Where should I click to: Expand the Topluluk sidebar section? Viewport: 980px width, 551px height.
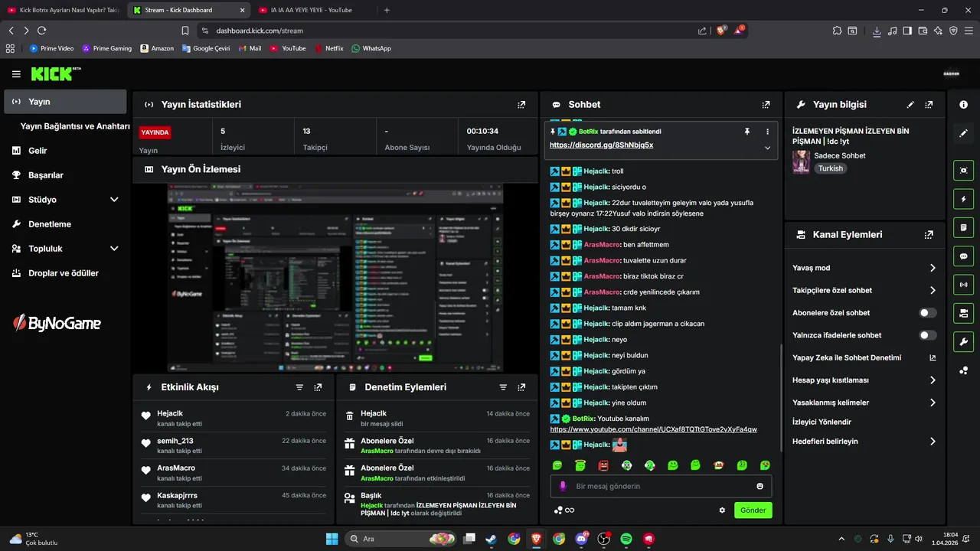(114, 249)
